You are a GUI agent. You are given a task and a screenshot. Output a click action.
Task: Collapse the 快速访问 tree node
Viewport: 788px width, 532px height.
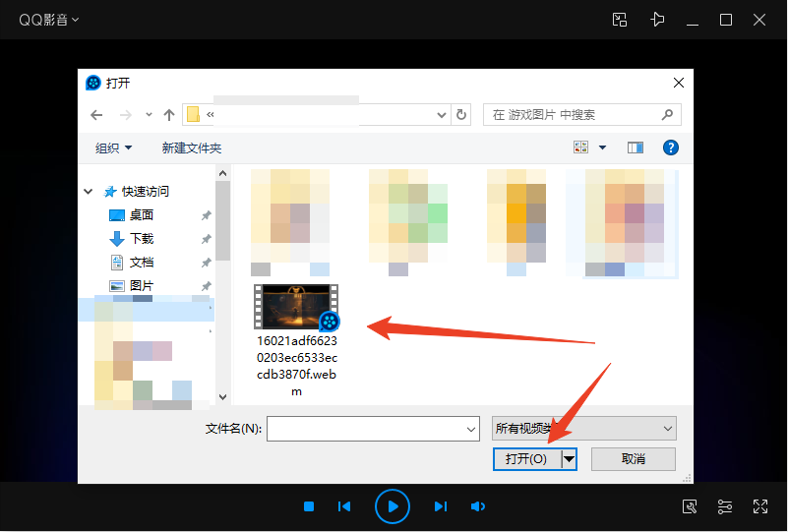pyautogui.click(x=90, y=192)
